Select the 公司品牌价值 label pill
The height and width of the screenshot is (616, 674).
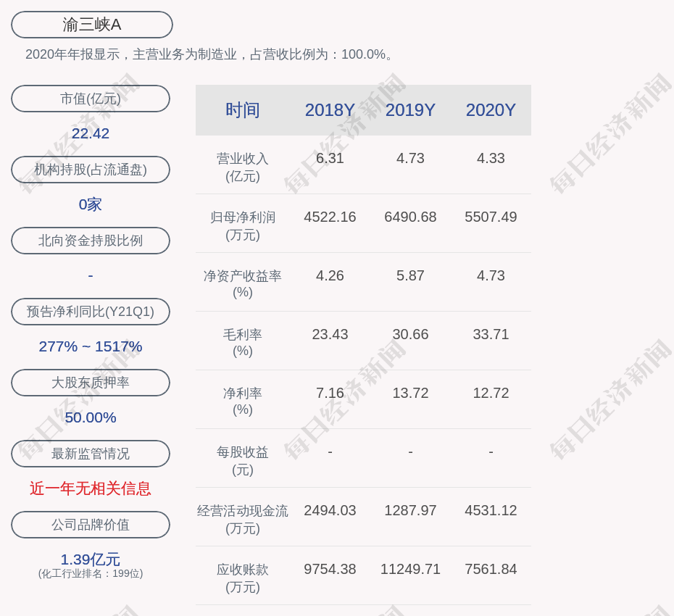coord(91,525)
